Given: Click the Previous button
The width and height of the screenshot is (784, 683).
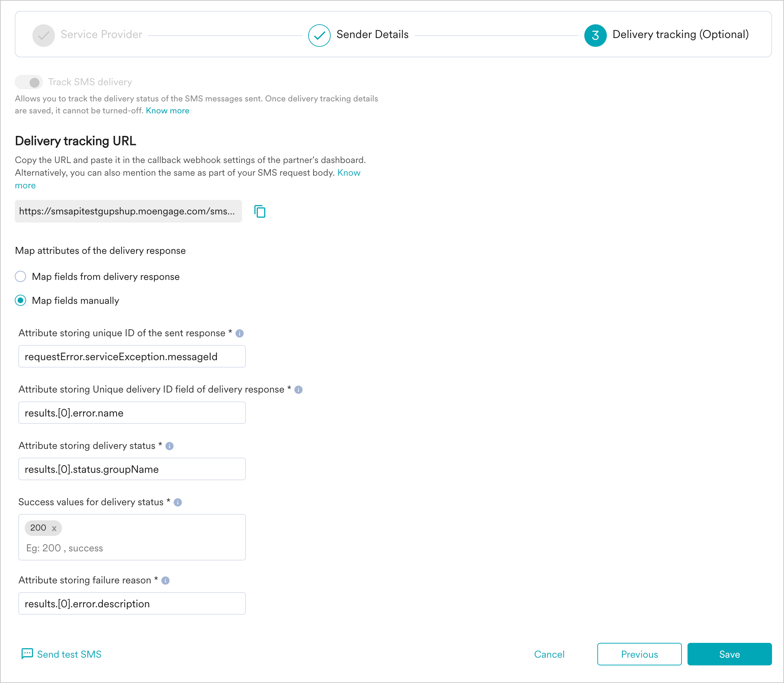Looking at the screenshot, I should click(639, 654).
